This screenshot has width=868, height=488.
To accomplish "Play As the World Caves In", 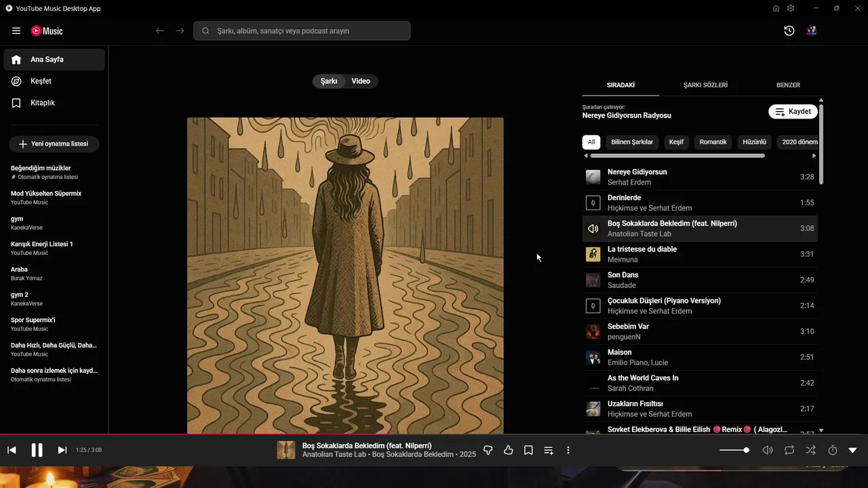I will (x=700, y=383).
